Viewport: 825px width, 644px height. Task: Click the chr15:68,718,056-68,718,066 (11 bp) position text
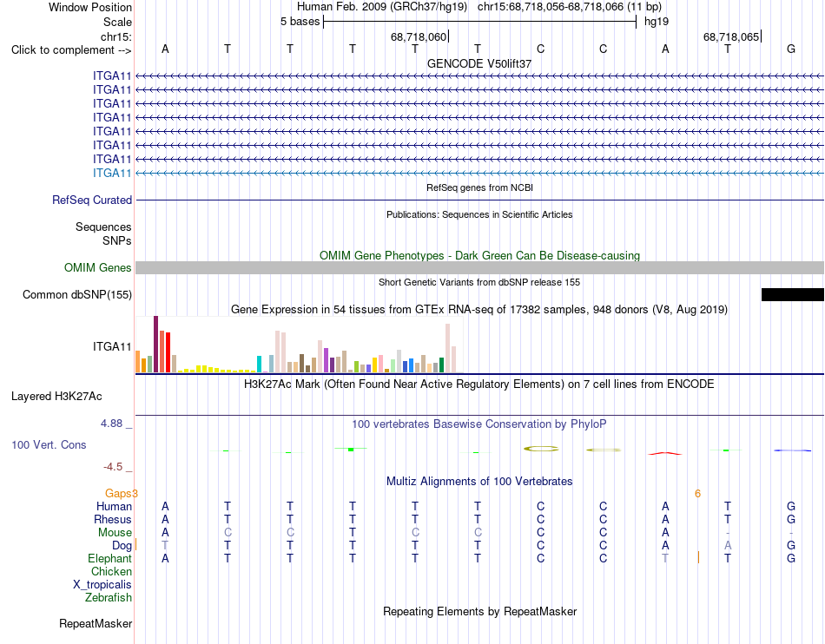570,7
